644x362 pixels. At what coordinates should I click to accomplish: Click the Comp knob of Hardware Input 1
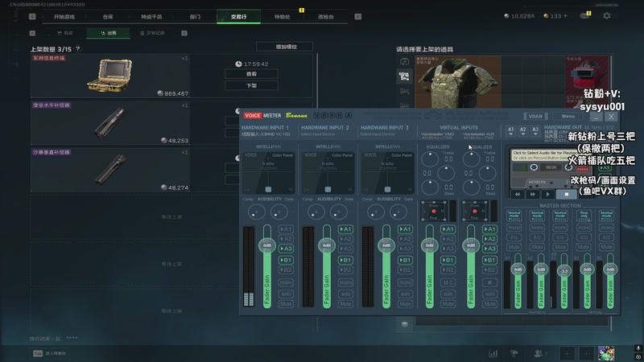click(x=256, y=212)
